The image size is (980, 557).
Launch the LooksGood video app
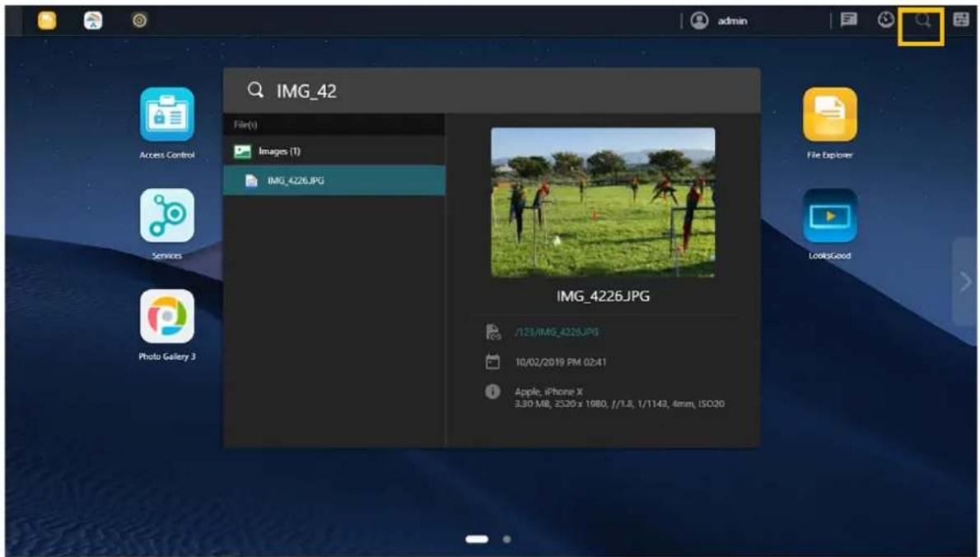(829, 216)
